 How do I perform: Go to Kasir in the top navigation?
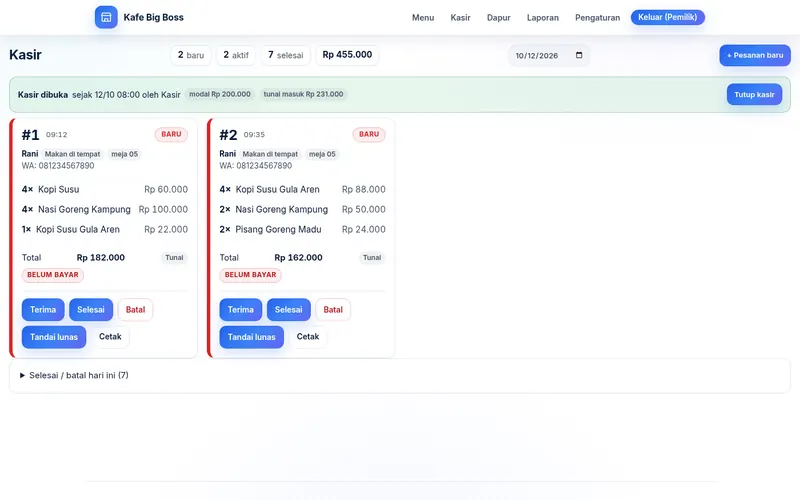pyautogui.click(x=460, y=17)
